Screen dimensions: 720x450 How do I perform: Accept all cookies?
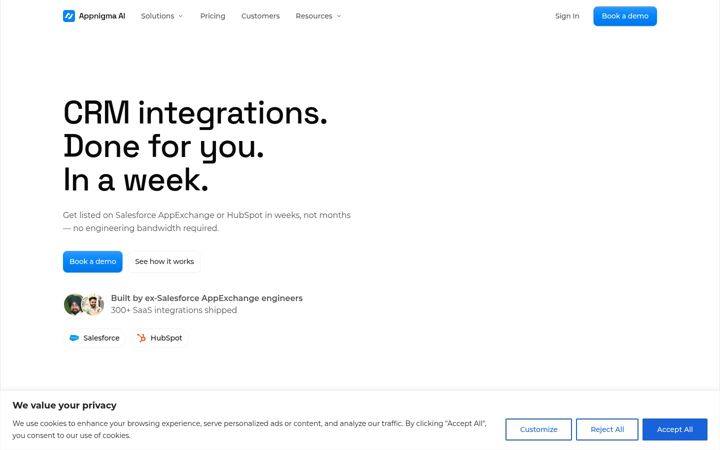[x=675, y=429]
